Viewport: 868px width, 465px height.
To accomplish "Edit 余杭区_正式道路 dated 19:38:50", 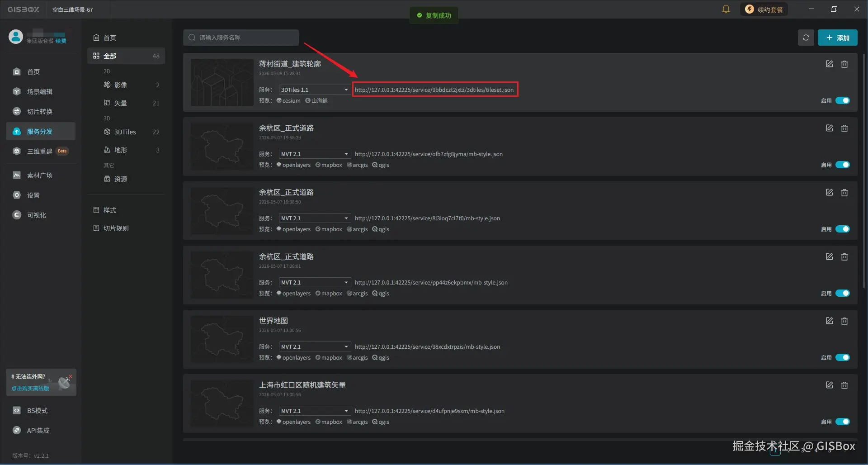I will (x=829, y=192).
